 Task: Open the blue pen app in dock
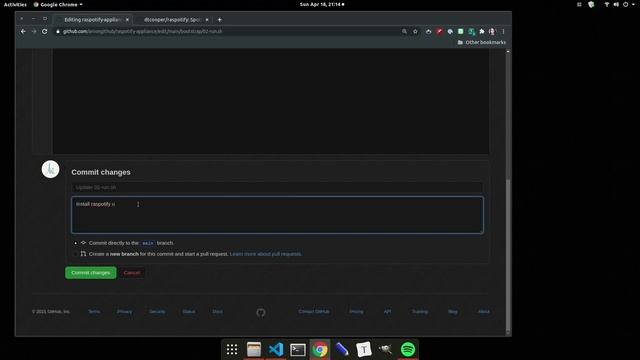click(x=342, y=349)
